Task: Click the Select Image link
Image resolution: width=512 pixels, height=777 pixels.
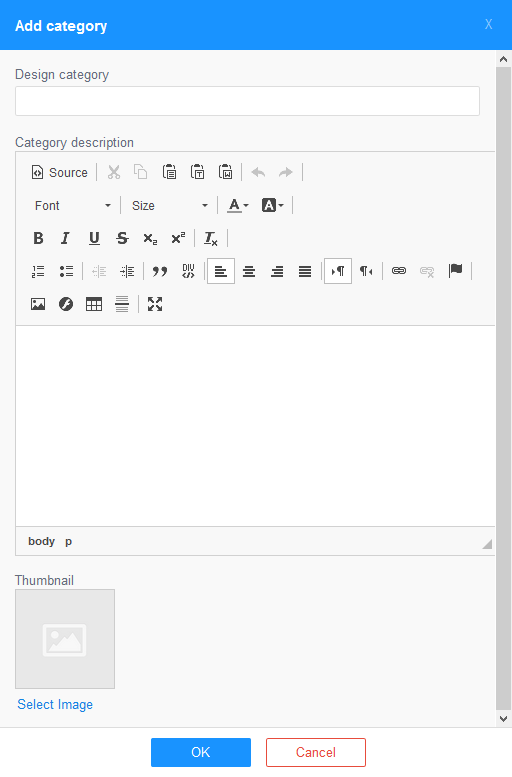Action: point(55,704)
